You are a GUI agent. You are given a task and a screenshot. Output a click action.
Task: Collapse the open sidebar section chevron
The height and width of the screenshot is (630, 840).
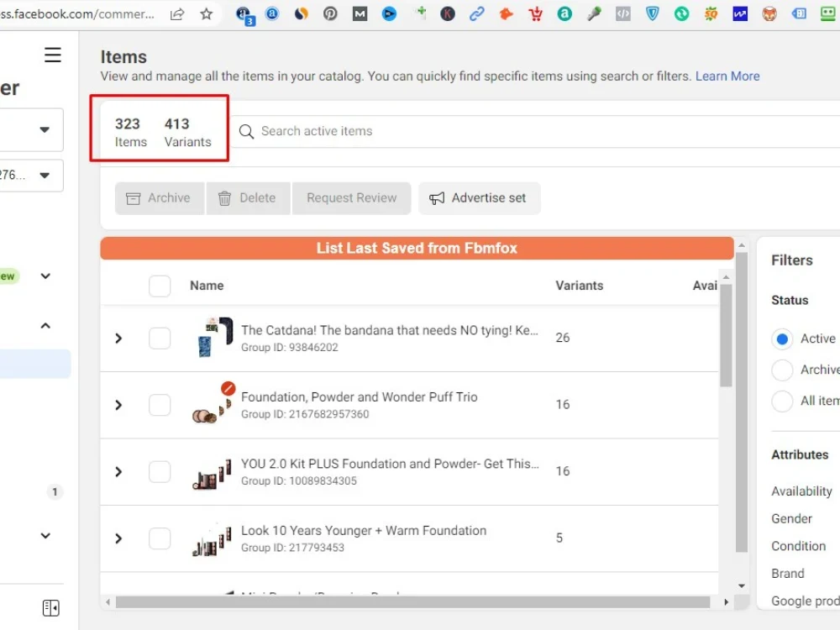(45, 326)
